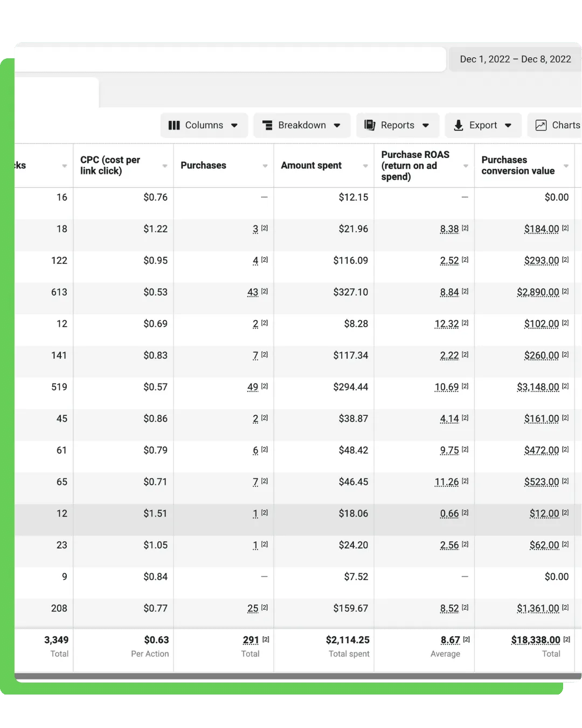Click the horizontal scrollbar under the table
The width and height of the screenshot is (582, 728).
pyautogui.click(x=298, y=676)
